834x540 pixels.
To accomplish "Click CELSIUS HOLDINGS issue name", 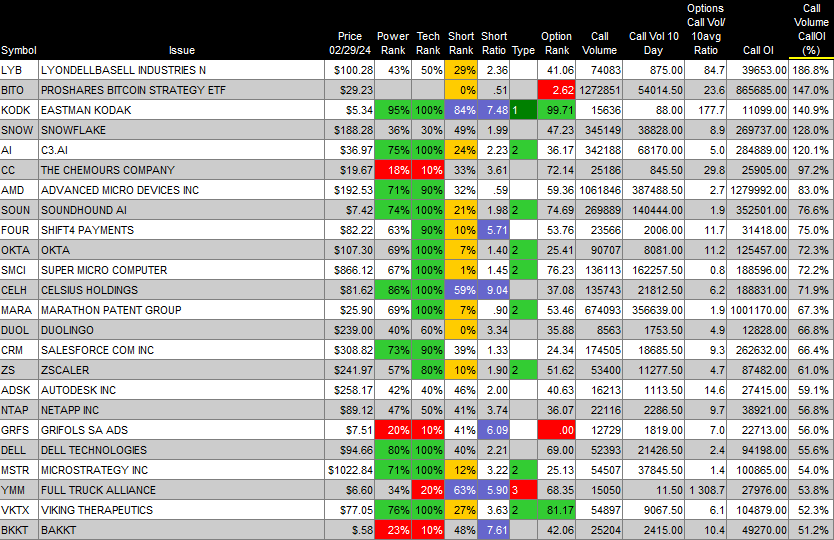I will click(x=89, y=290).
